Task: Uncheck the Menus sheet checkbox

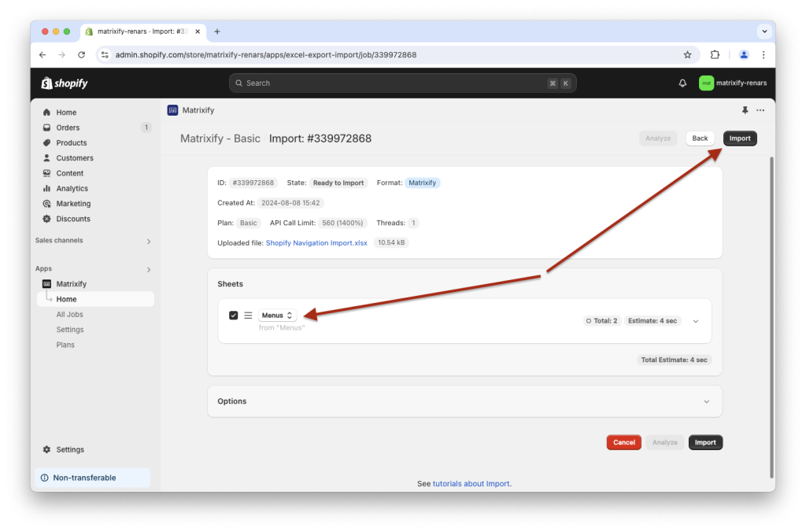Action: pyautogui.click(x=233, y=314)
